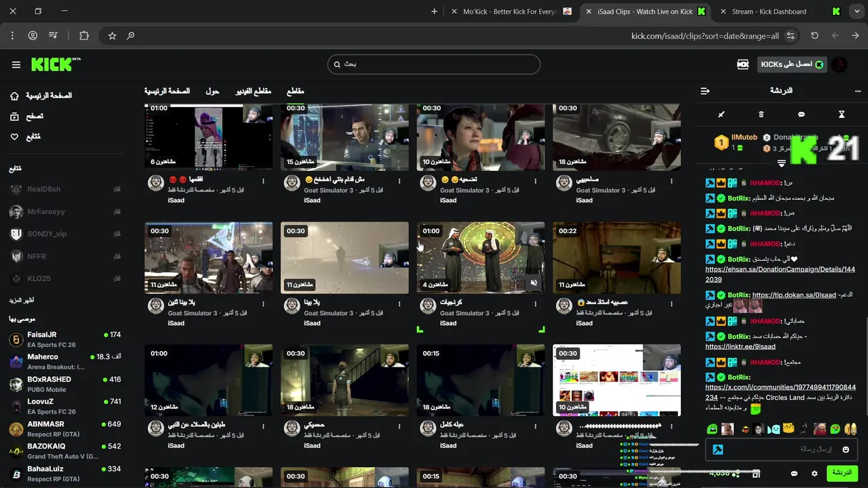Switch to the Clips tab (مقاطع)
Image resolution: width=868 pixels, height=488 pixels.
tap(296, 91)
